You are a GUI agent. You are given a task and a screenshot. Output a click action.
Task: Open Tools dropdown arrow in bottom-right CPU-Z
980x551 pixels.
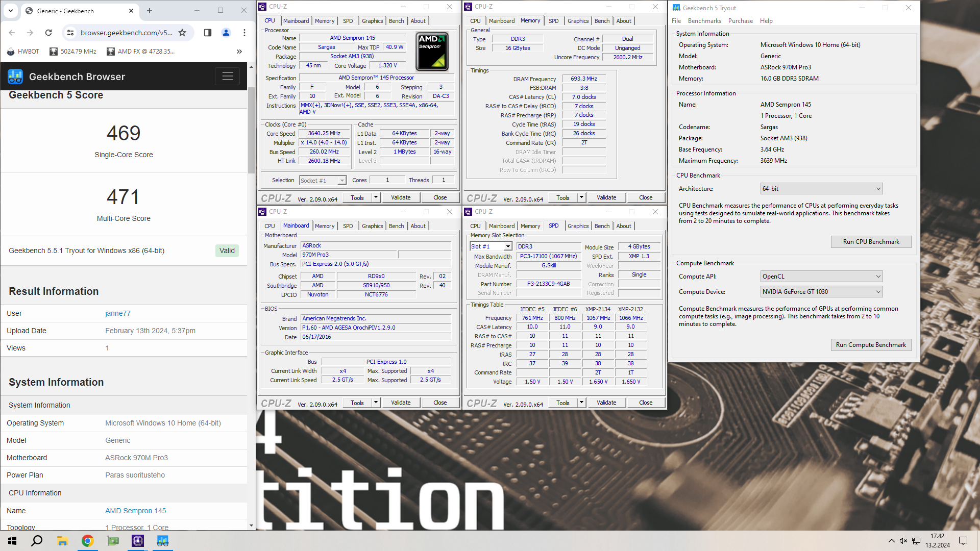tap(581, 403)
